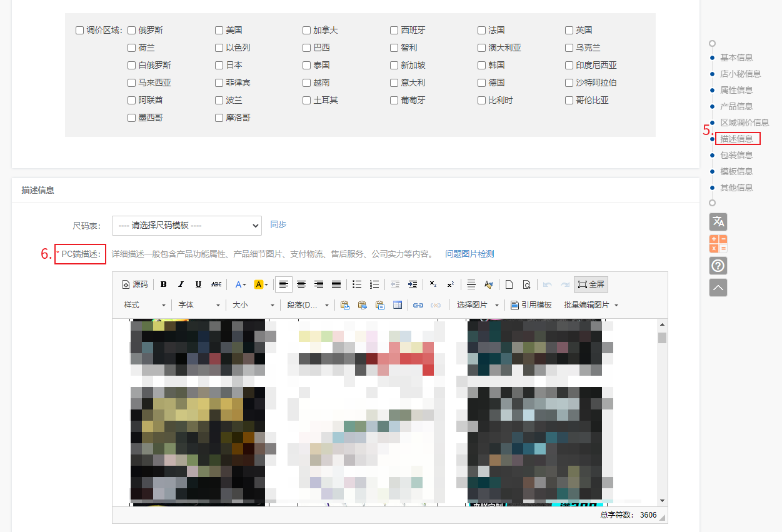Open the orange calculator icon

[718, 244]
